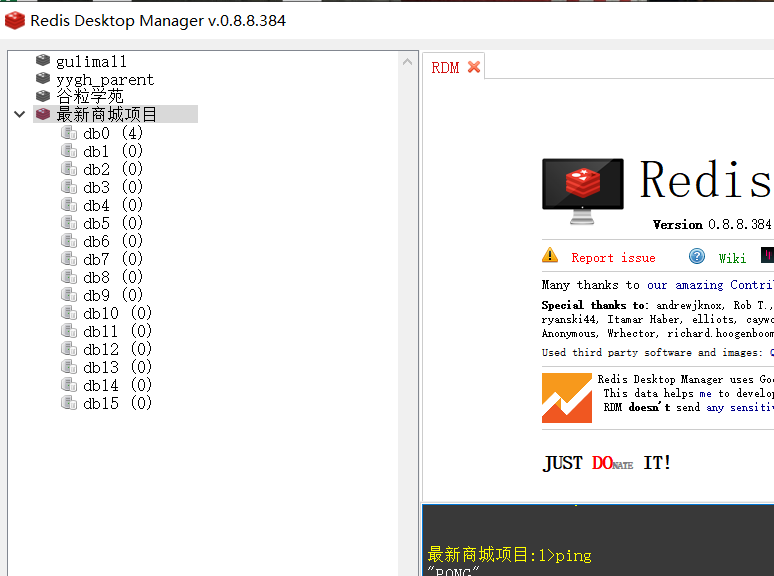774x576 pixels.
Task: Click the db11 database icon
Action: 69,331
